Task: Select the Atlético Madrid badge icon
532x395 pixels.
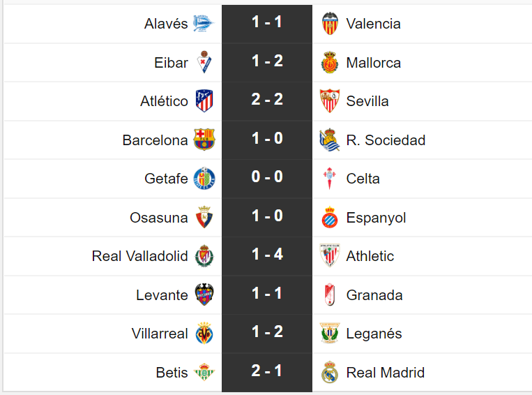Action: tap(204, 101)
